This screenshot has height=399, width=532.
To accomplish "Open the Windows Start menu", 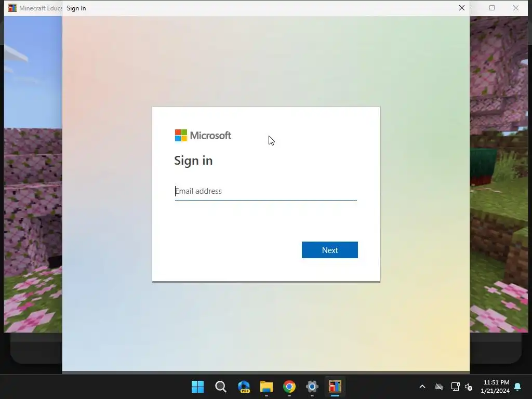I will pos(198,387).
